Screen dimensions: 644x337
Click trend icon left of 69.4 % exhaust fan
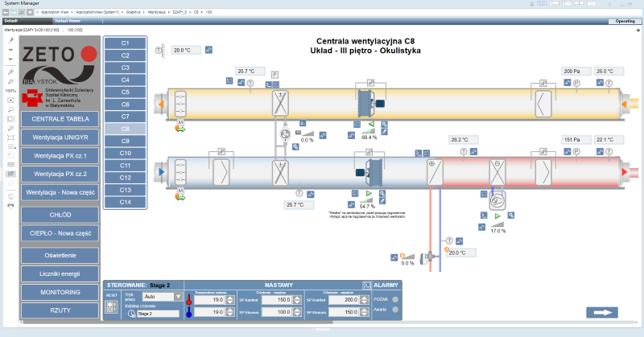pos(351,135)
